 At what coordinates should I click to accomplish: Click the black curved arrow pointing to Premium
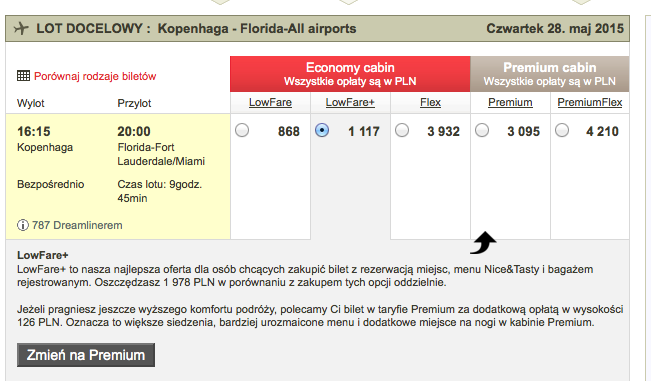click(x=483, y=242)
